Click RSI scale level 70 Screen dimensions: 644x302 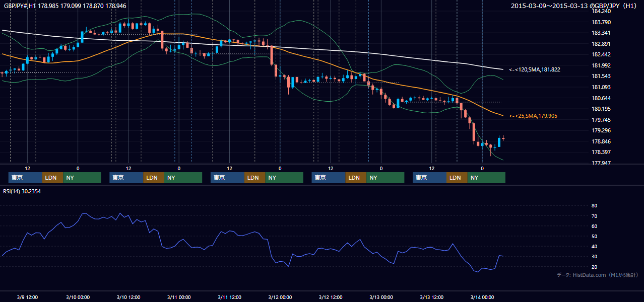[x=594, y=216]
